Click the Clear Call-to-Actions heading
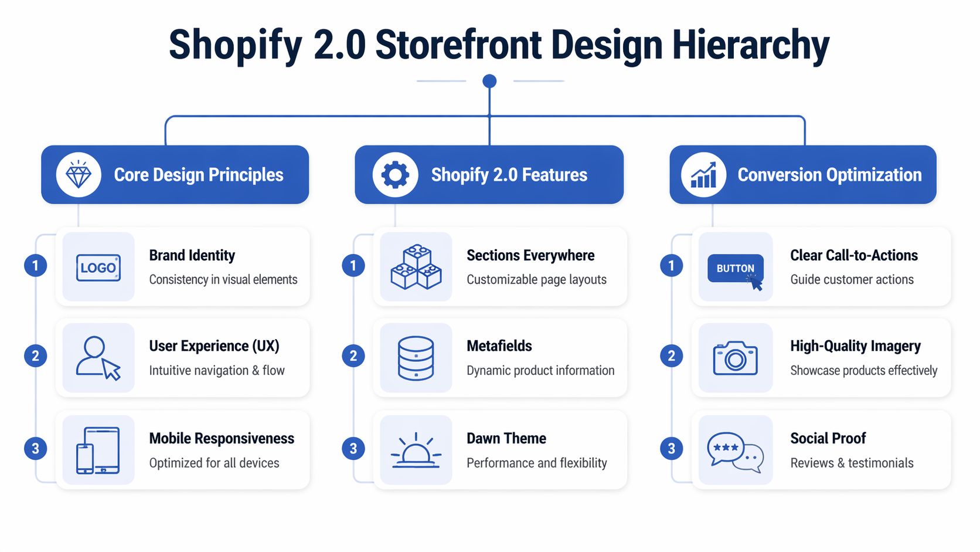 point(854,255)
